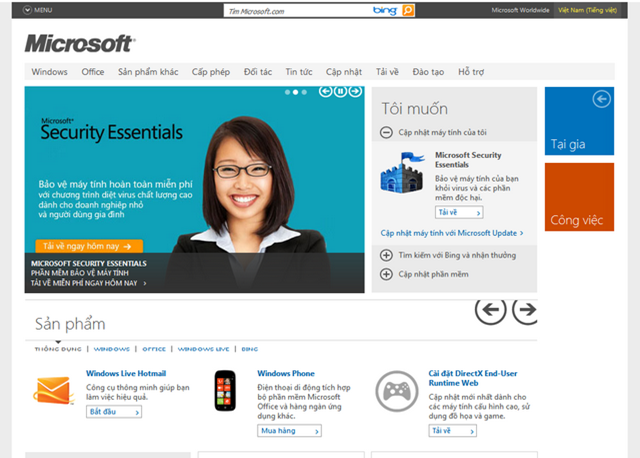The height and width of the screenshot is (458, 640).
Task: Select second banner slide dot
Action: point(296,92)
